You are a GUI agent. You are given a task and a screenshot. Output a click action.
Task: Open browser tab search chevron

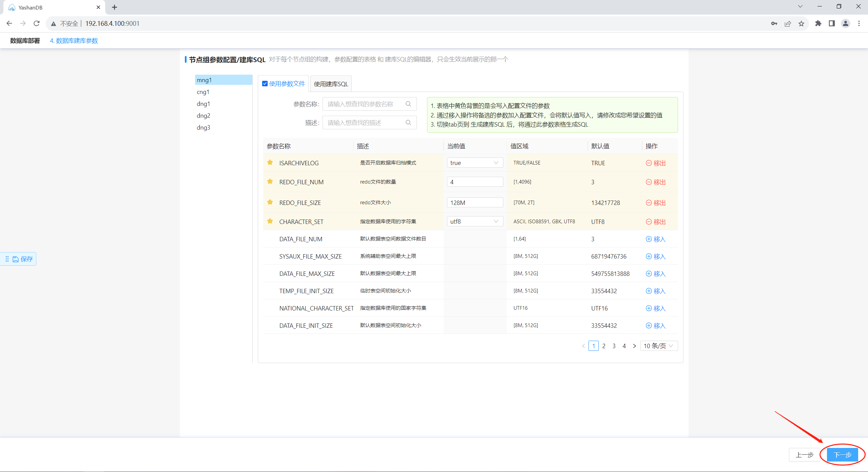point(800,6)
